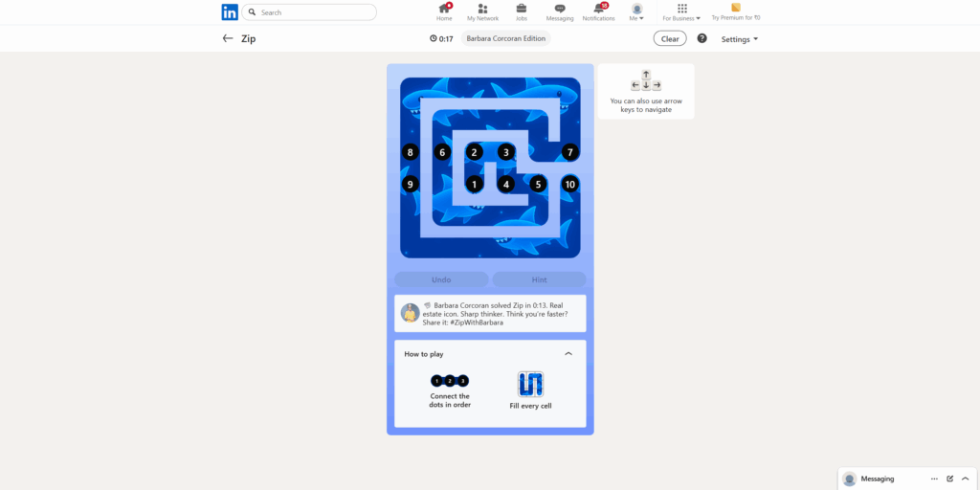Open the LinkedIn home logo
This screenshot has height=490, width=980.
(230, 11)
